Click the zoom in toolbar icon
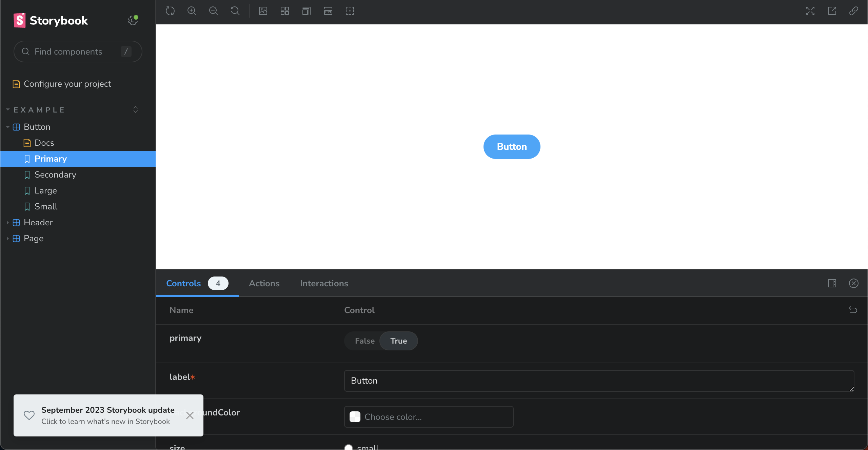 pyautogui.click(x=192, y=11)
